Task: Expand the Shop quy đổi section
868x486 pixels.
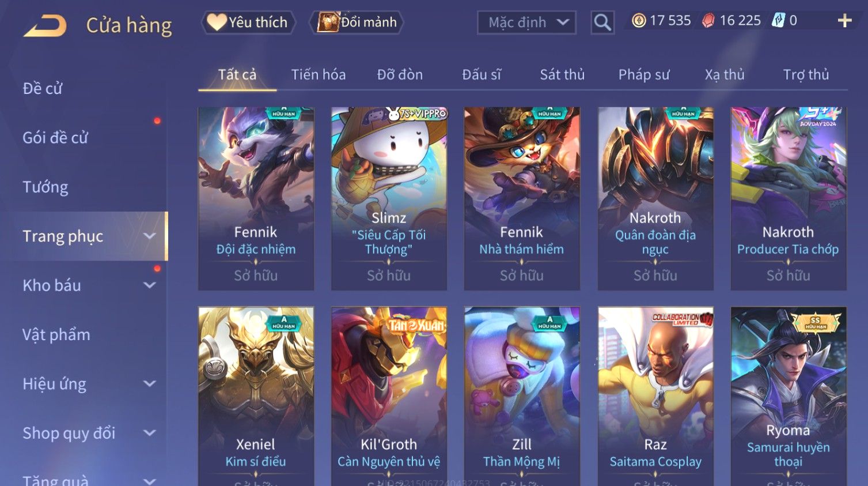Action: (150, 433)
